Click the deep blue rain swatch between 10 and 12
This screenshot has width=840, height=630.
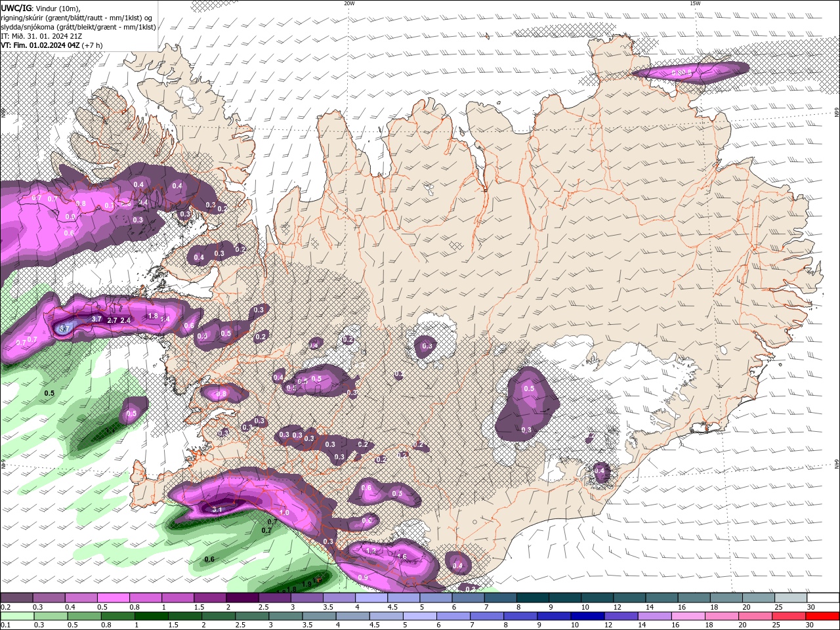pos(587,616)
